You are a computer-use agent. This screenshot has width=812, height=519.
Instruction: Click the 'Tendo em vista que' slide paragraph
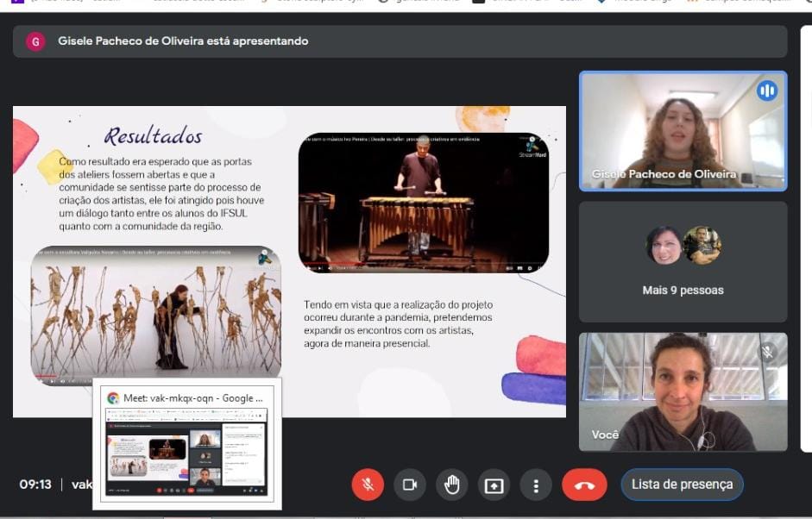click(x=398, y=324)
